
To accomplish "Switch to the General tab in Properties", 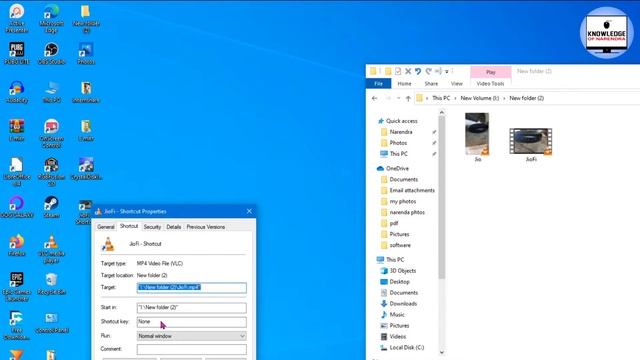I will point(106,227).
